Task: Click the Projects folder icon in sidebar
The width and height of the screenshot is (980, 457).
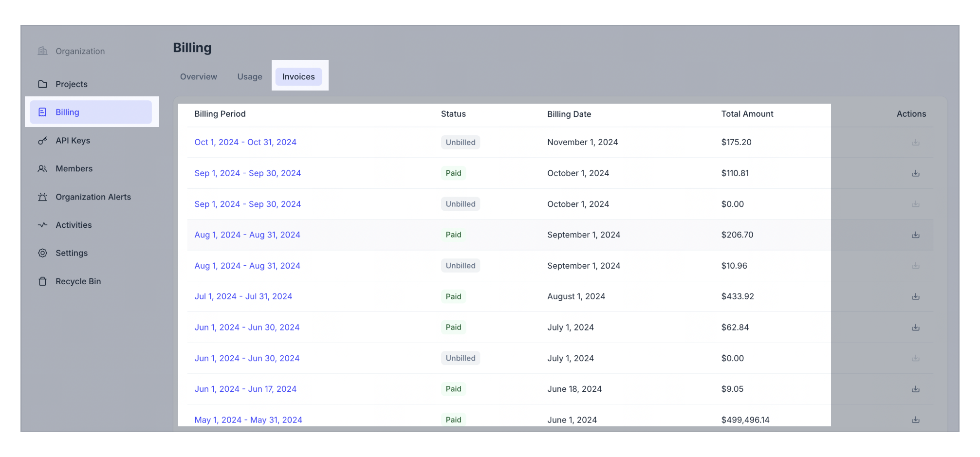Action: pyautogui.click(x=42, y=84)
